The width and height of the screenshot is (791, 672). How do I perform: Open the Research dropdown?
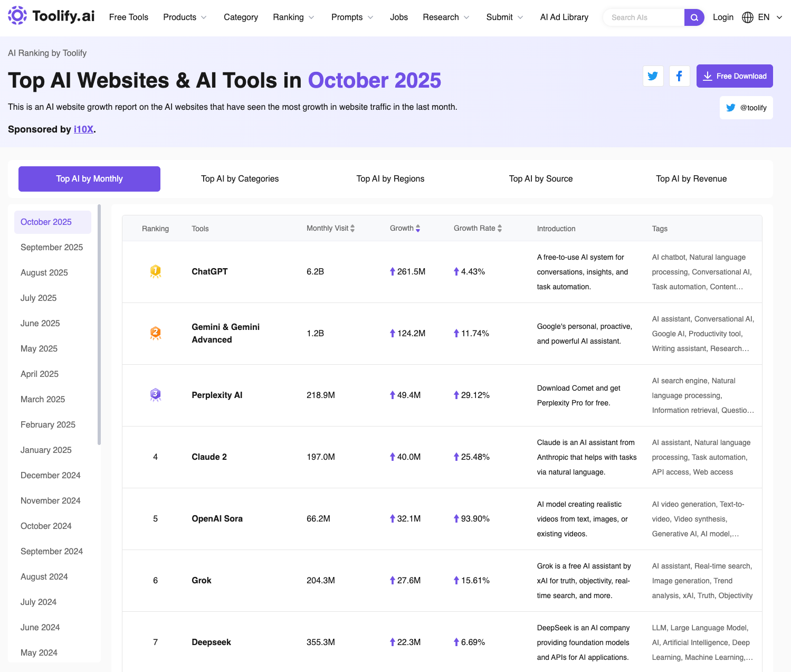click(446, 17)
